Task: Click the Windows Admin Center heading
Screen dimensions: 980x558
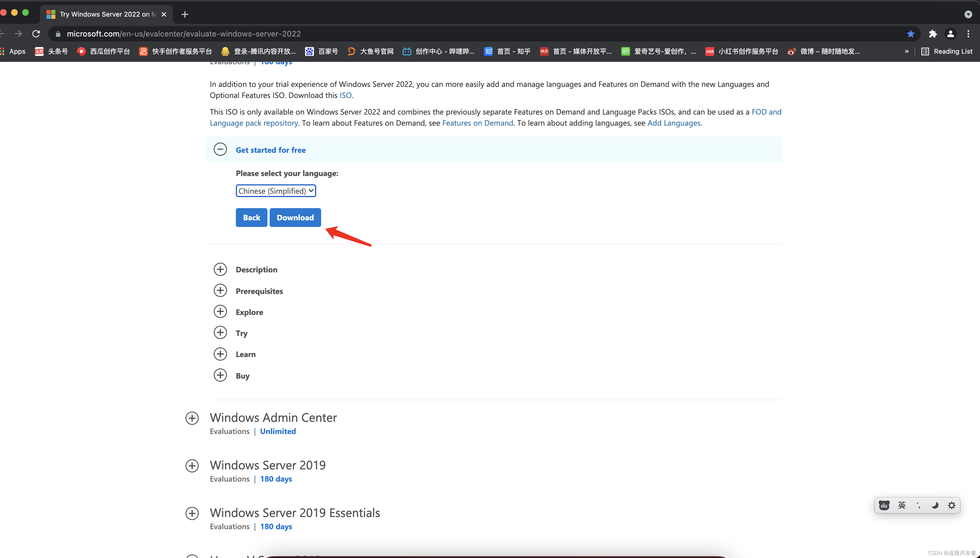Action: click(273, 417)
